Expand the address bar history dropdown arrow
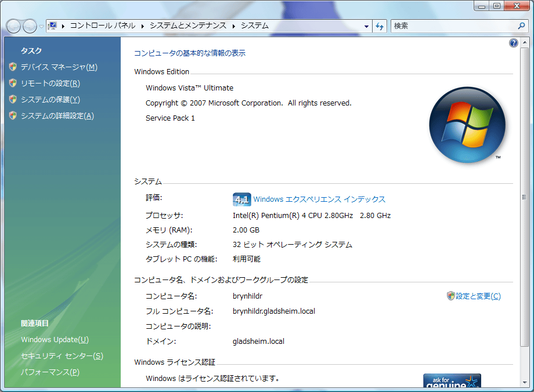This screenshot has height=392, width=534. tap(366, 26)
